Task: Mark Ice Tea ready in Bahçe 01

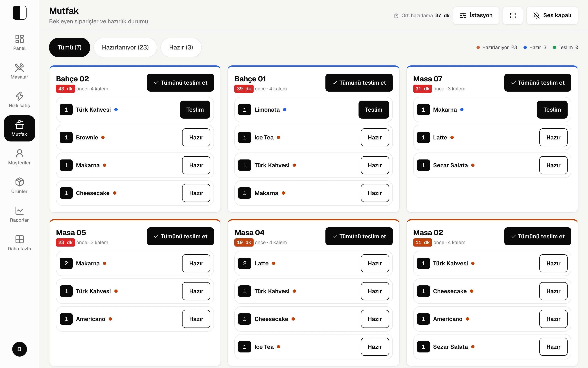Action: (375, 138)
